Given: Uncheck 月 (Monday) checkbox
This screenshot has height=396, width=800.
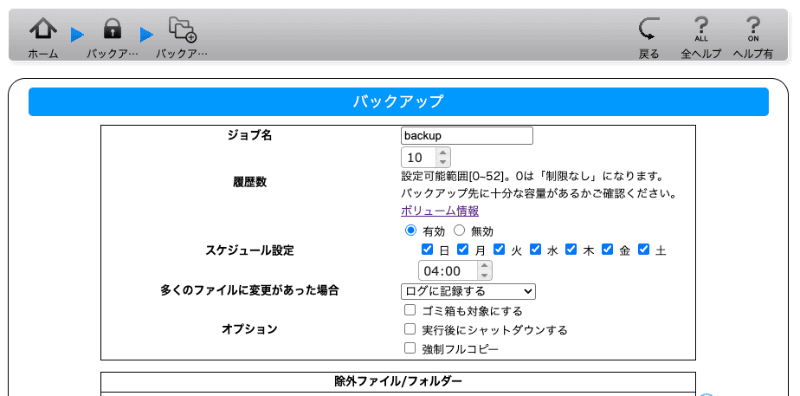Looking at the screenshot, I should coord(463,250).
